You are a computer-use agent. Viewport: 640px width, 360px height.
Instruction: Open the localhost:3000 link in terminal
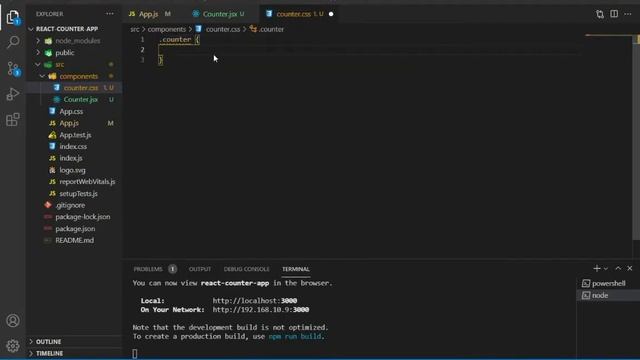pos(255,301)
